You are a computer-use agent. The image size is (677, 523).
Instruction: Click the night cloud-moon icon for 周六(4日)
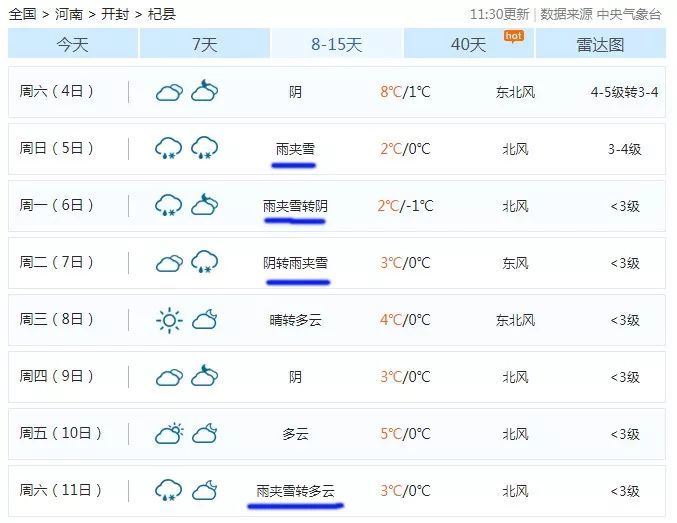[x=205, y=90]
